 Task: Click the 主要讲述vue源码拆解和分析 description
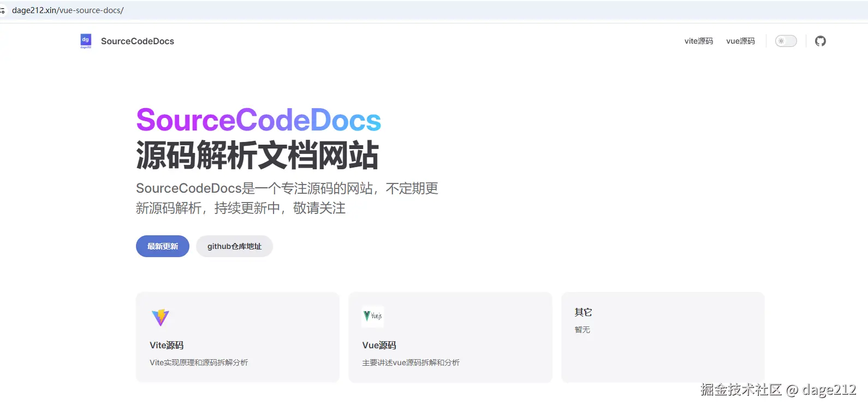click(411, 363)
